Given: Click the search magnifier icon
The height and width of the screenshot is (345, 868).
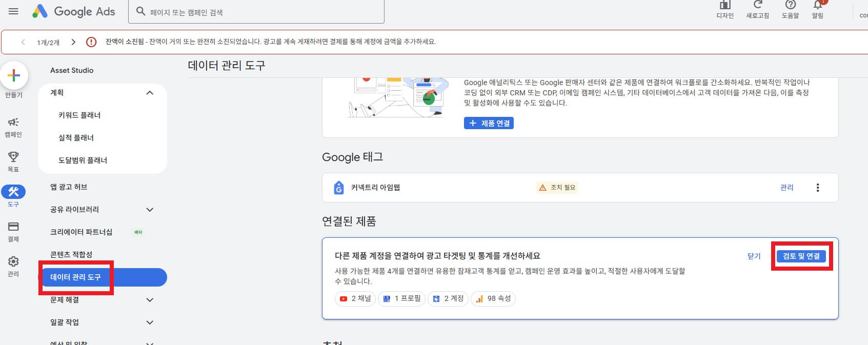Looking at the screenshot, I should [x=140, y=11].
